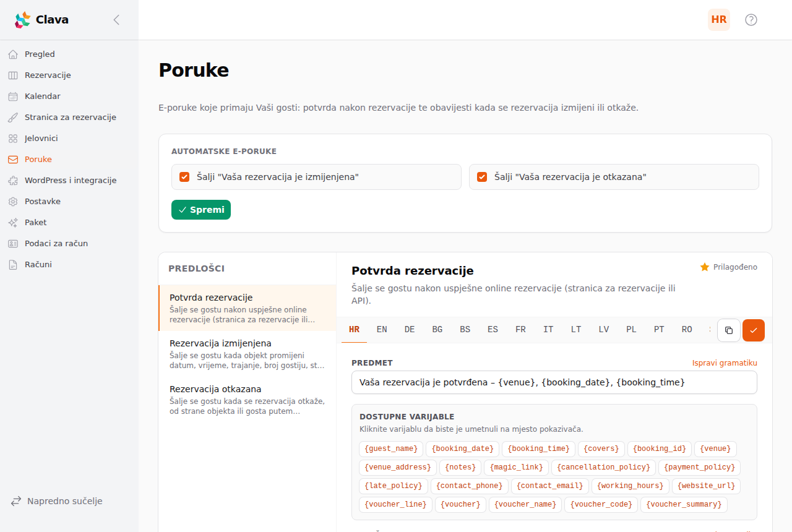792x532 pixels.
Task: Click the Postavke gear icon
Action: click(13, 202)
